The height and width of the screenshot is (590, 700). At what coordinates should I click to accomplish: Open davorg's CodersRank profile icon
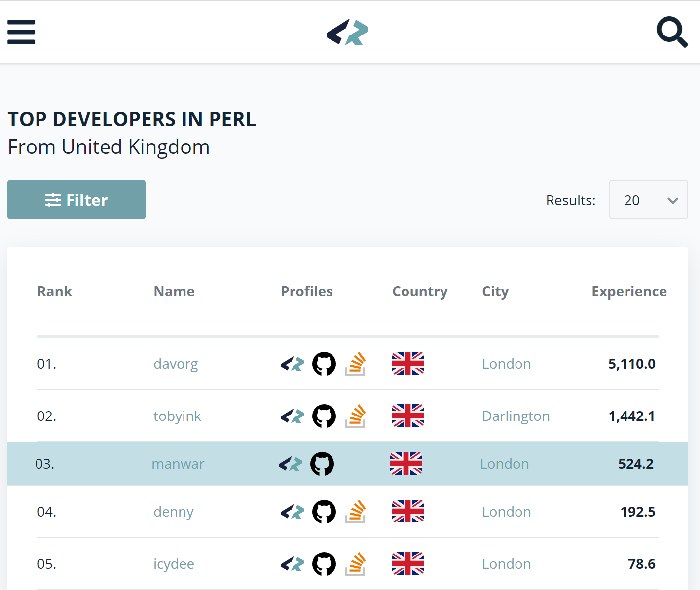(293, 364)
